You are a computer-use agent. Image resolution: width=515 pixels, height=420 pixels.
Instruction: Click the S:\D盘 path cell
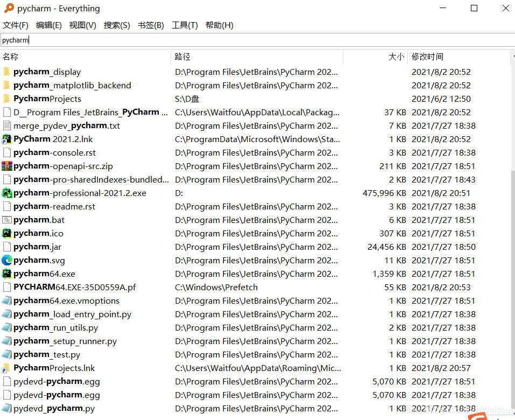(187, 99)
